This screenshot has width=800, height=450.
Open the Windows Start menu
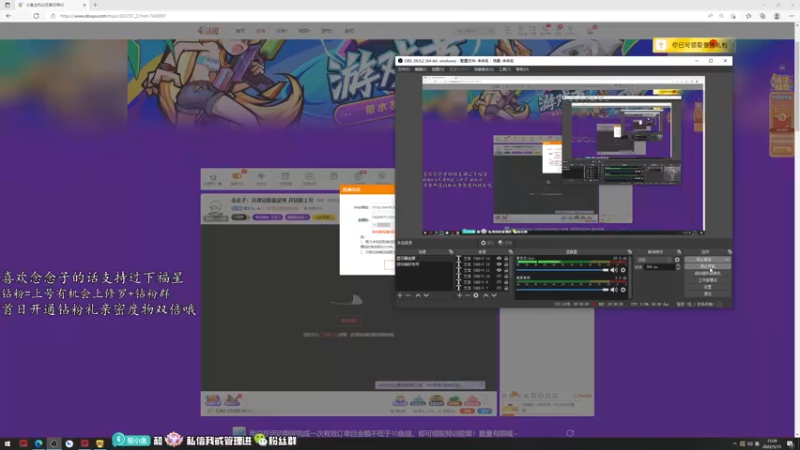(x=7, y=443)
